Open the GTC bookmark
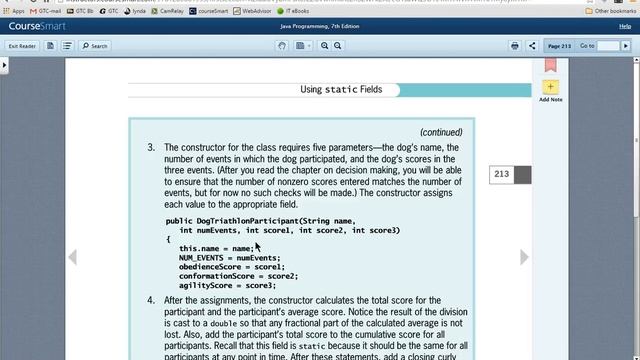Viewport: 640px width, 360px height. pyautogui.click(x=109, y=11)
